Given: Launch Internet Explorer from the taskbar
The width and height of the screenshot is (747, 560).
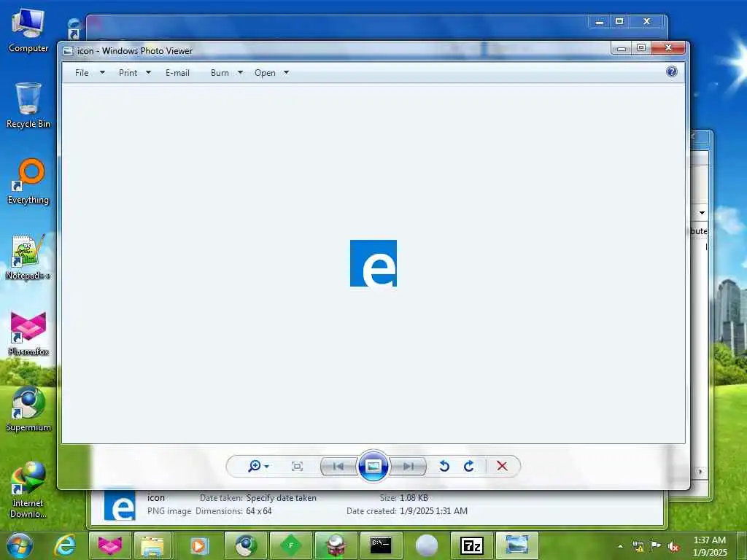Looking at the screenshot, I should [65, 545].
